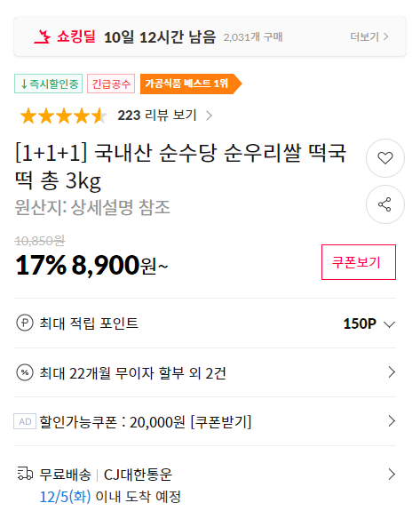
Task: Open the interest-free installment details chevron
Action: (392, 372)
